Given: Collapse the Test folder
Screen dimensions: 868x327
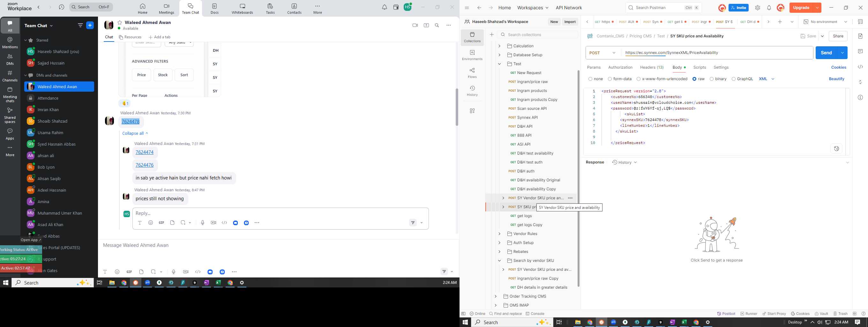Looking at the screenshot, I should 499,64.
